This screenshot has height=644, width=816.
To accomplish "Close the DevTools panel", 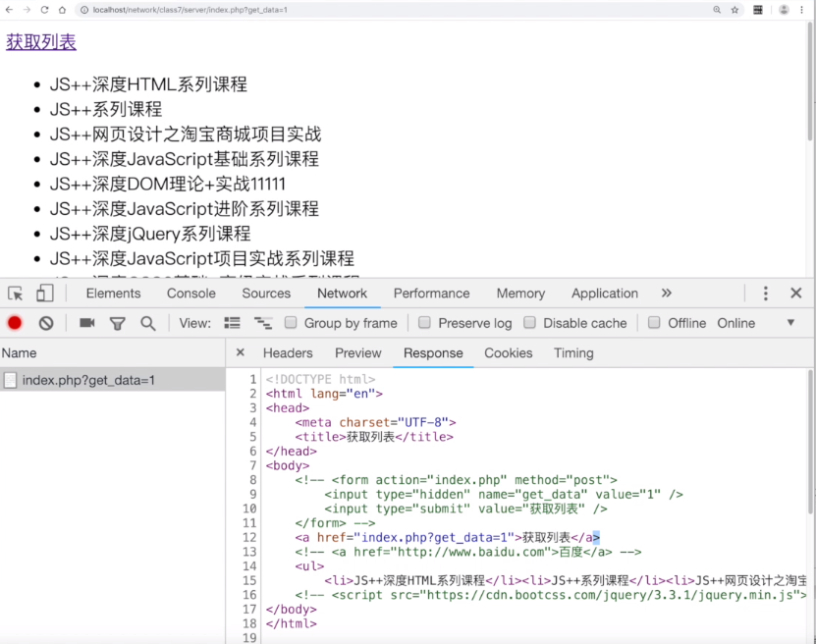I will 796,293.
